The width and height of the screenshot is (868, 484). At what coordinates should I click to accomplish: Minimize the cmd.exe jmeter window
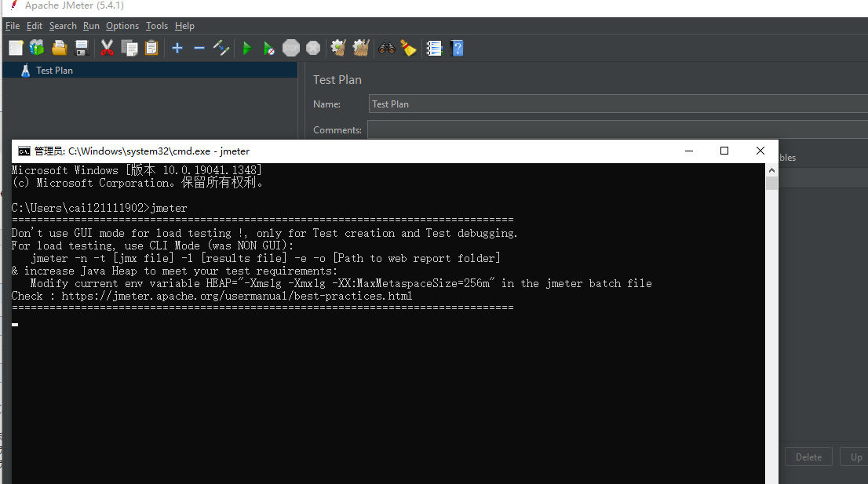(688, 151)
